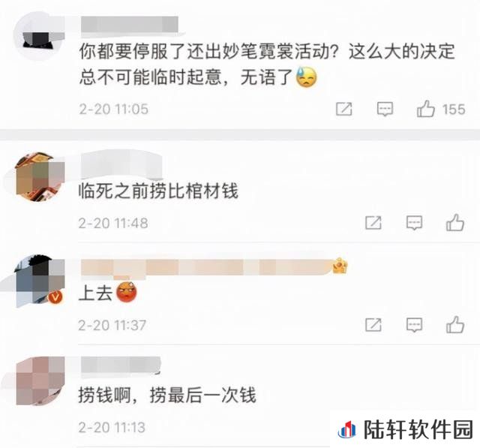480x448 pixels.
Task: Share the 2-20 11:37 comment
Action: [373, 325]
